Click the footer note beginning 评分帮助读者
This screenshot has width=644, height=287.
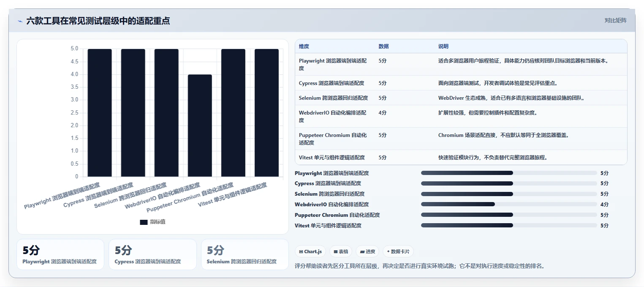(420, 266)
